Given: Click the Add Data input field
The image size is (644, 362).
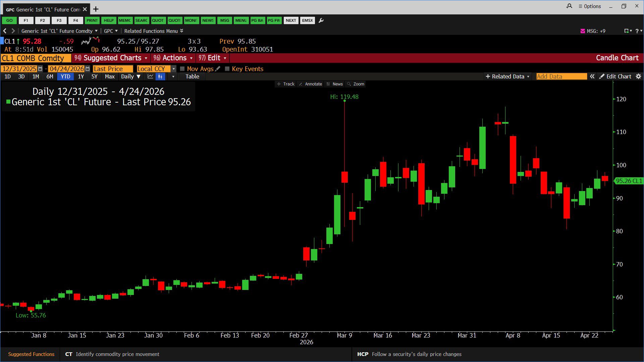Looking at the screenshot, I should click(x=561, y=76).
